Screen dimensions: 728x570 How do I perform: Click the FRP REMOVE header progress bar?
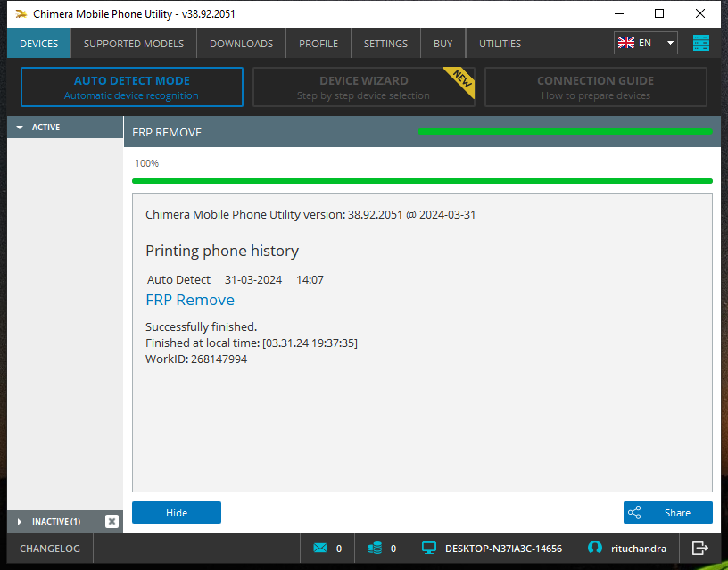[x=565, y=132]
